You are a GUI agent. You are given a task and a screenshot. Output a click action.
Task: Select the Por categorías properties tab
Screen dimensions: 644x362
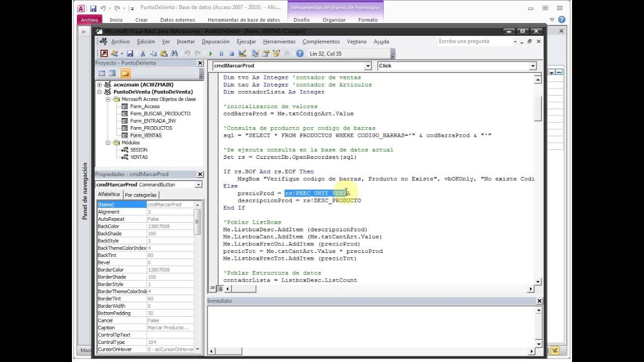tap(141, 195)
